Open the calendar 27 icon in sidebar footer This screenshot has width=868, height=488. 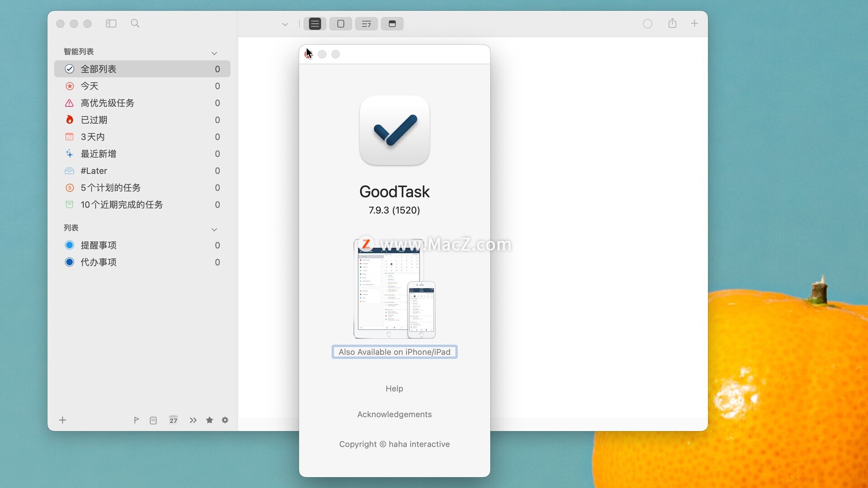click(x=173, y=420)
